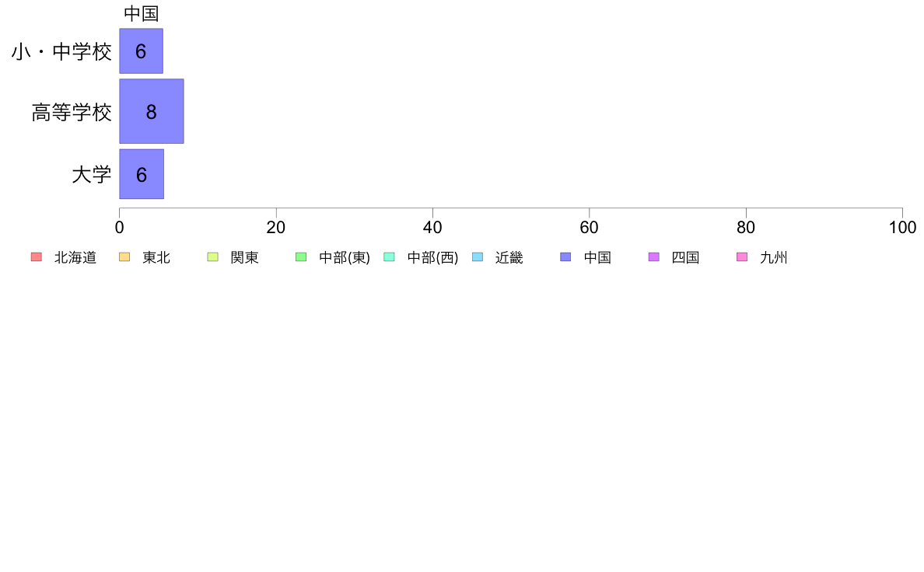Click the 北海道 red legend swatch

point(37,256)
